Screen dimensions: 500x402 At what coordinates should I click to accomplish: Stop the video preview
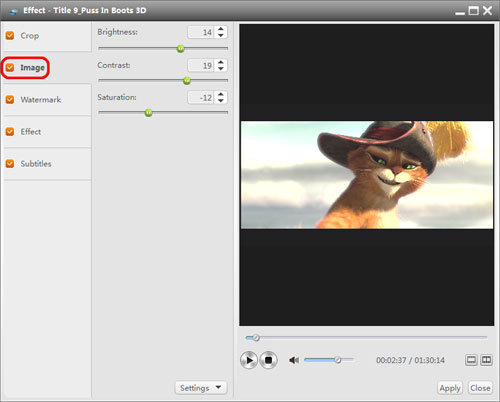click(x=268, y=360)
